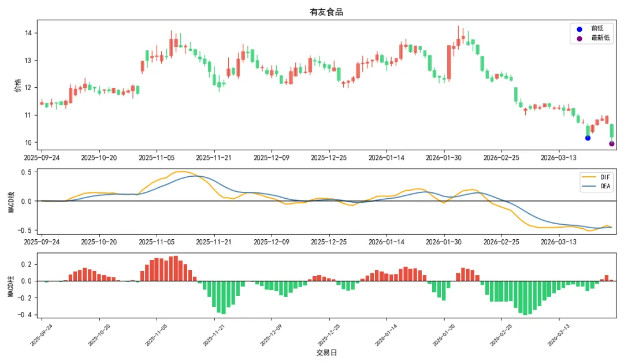
Task: Click the tallest red histogram bar in November 2025
Action: [176, 269]
